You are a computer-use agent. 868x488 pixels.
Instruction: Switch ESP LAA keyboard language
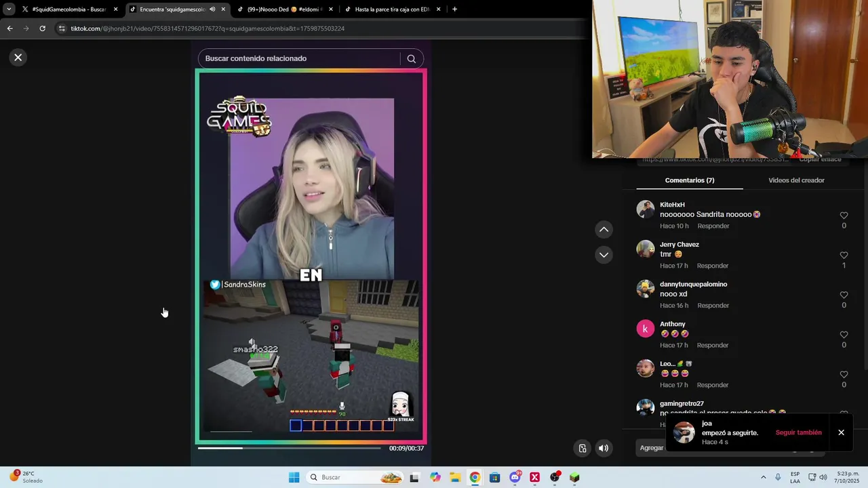coord(795,477)
